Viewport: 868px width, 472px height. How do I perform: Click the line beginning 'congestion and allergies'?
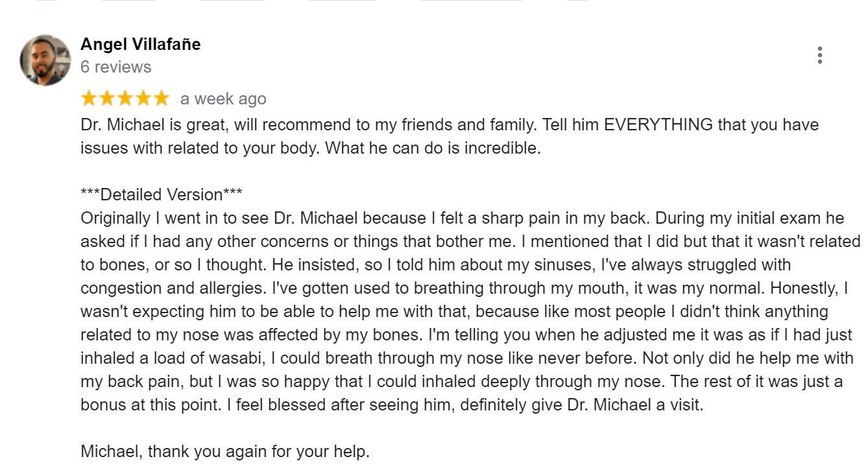pos(464,288)
